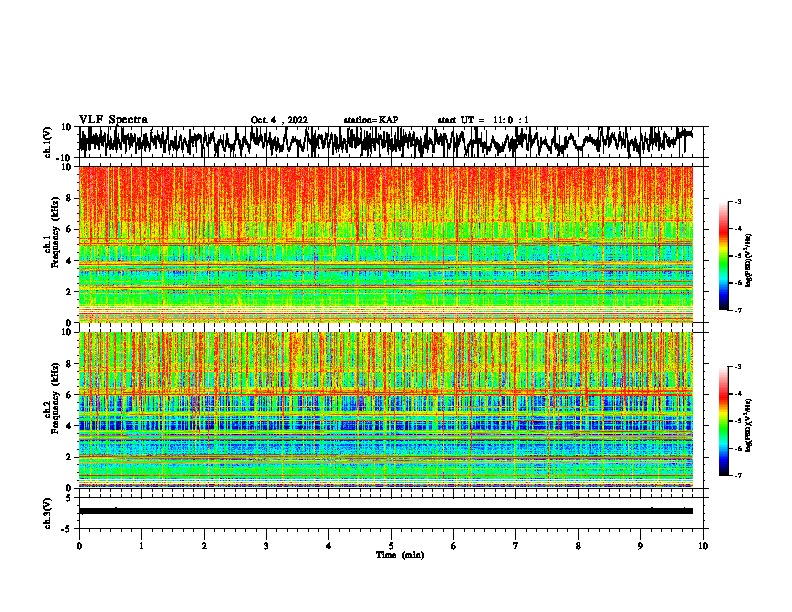Image resolution: width=792 pixels, height=612 pixels.
Task: Click tick label "2" on the Time axis
Action: 204,546
